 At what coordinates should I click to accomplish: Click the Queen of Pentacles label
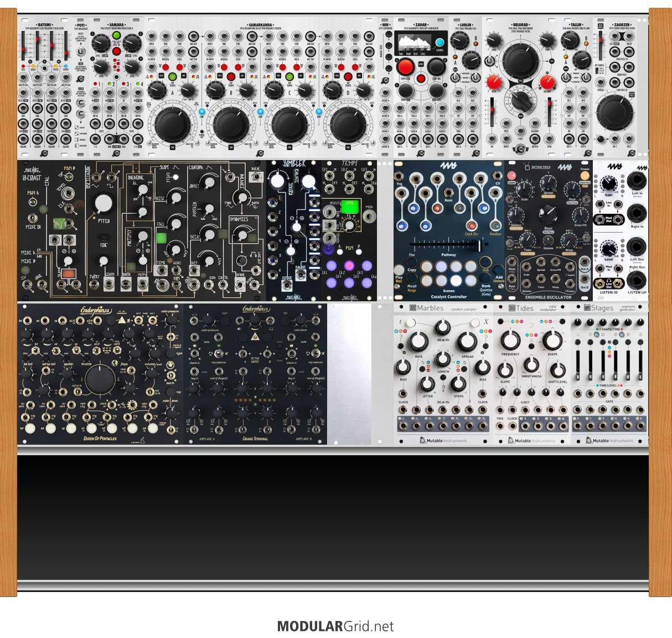pyautogui.click(x=100, y=438)
